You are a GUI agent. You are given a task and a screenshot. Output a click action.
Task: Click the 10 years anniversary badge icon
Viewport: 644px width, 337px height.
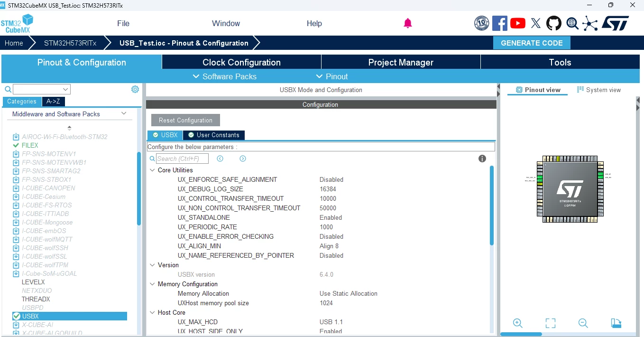(482, 23)
